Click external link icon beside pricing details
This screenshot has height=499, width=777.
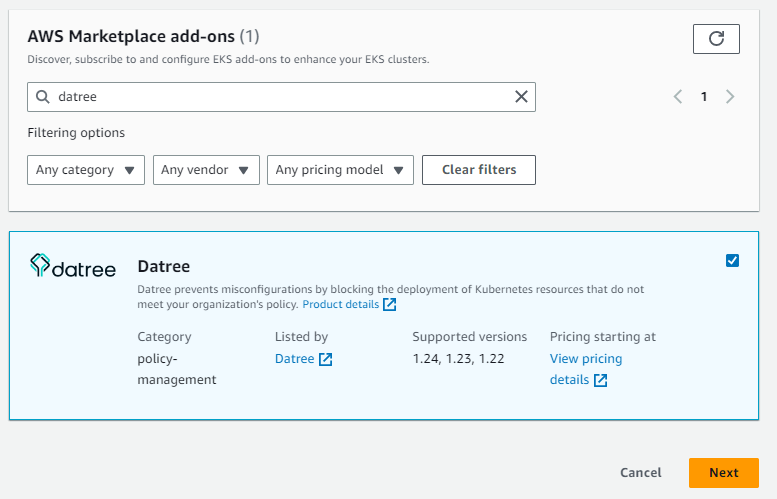pos(600,380)
